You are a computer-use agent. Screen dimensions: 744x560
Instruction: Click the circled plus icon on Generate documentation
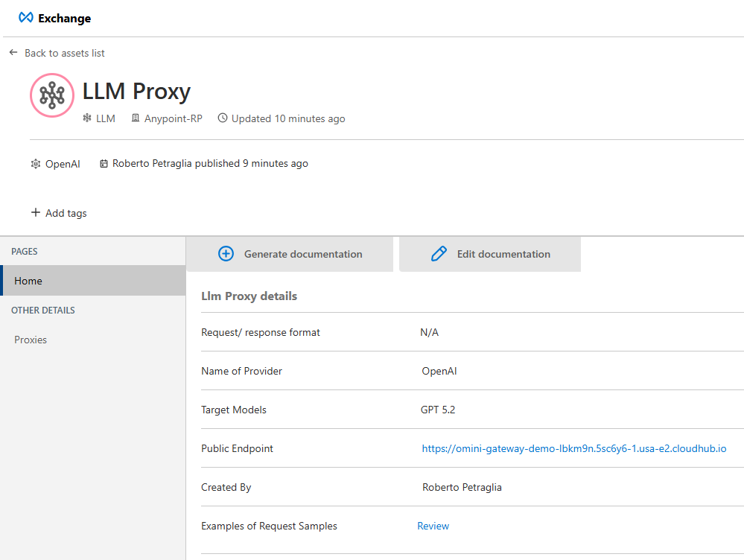(x=226, y=253)
